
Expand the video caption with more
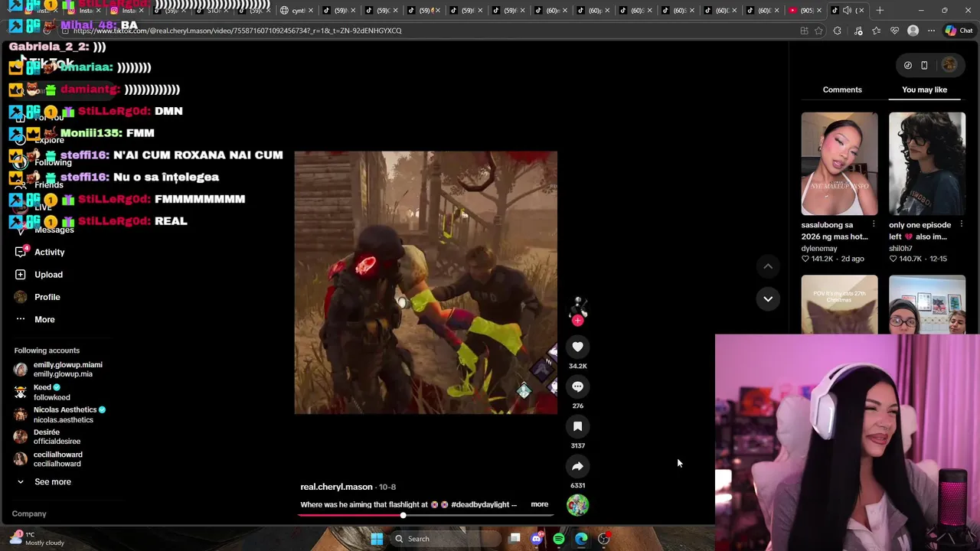coord(539,504)
